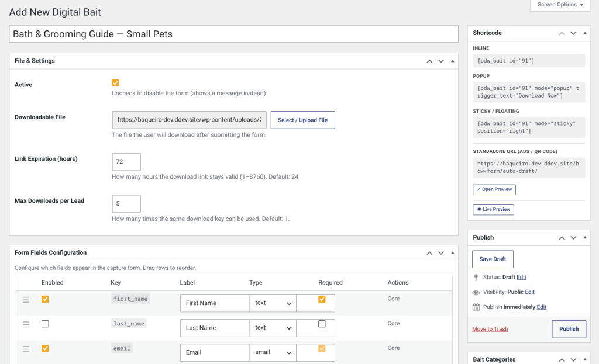Click Select / Upload File button
The image size is (599, 364).
(x=303, y=120)
